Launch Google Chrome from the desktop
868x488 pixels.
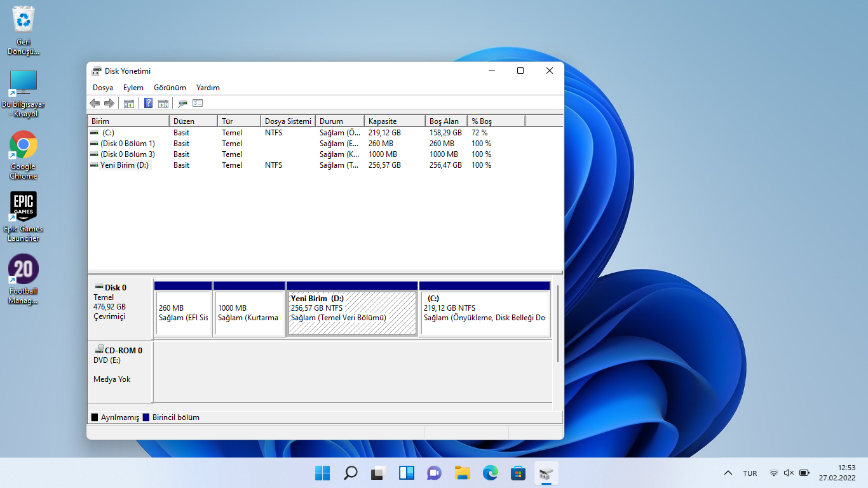(24, 156)
